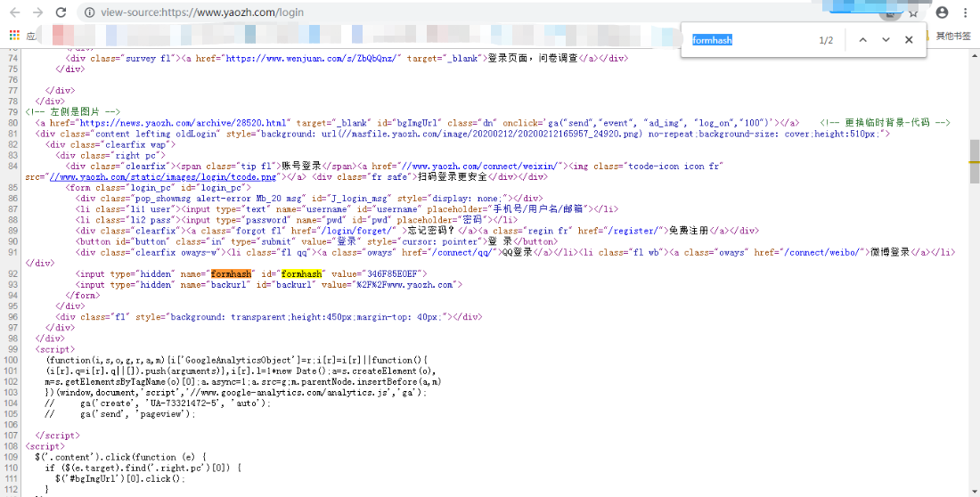Click the 左侧是图片 comment
The height and width of the screenshot is (497, 980).
tap(73, 112)
